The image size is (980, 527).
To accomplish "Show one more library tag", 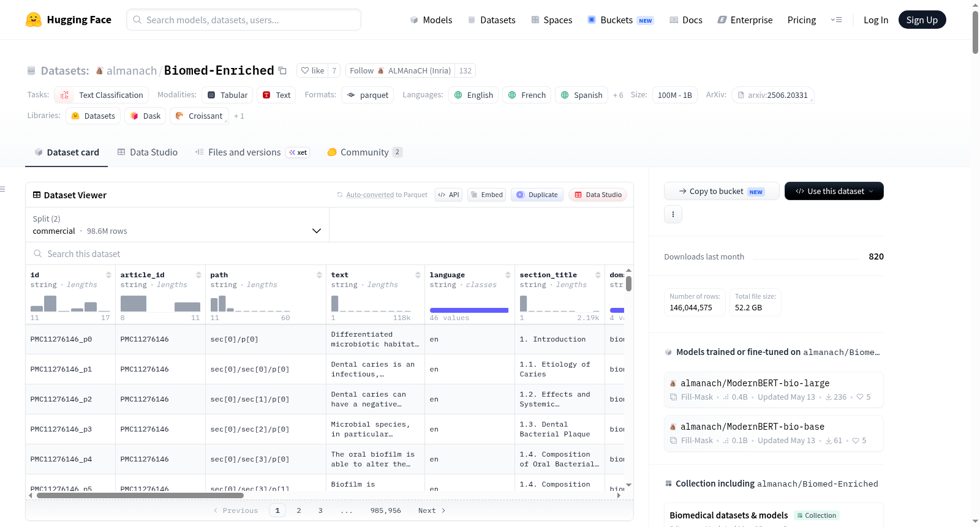I will tap(239, 116).
